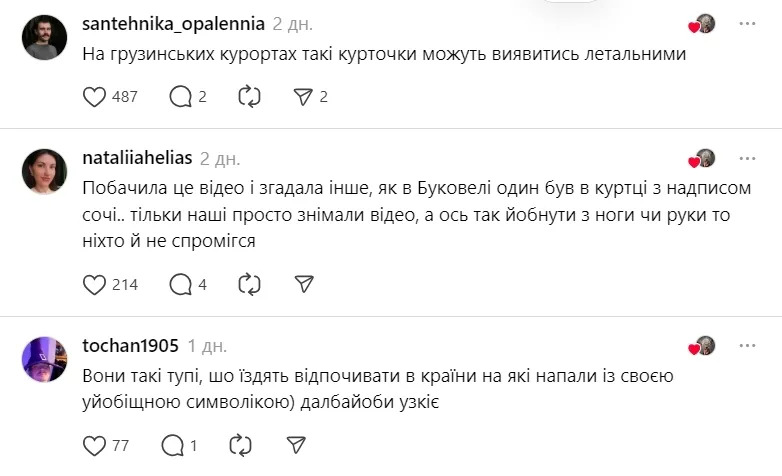Show more options for tochan1905's comment

[x=747, y=346]
